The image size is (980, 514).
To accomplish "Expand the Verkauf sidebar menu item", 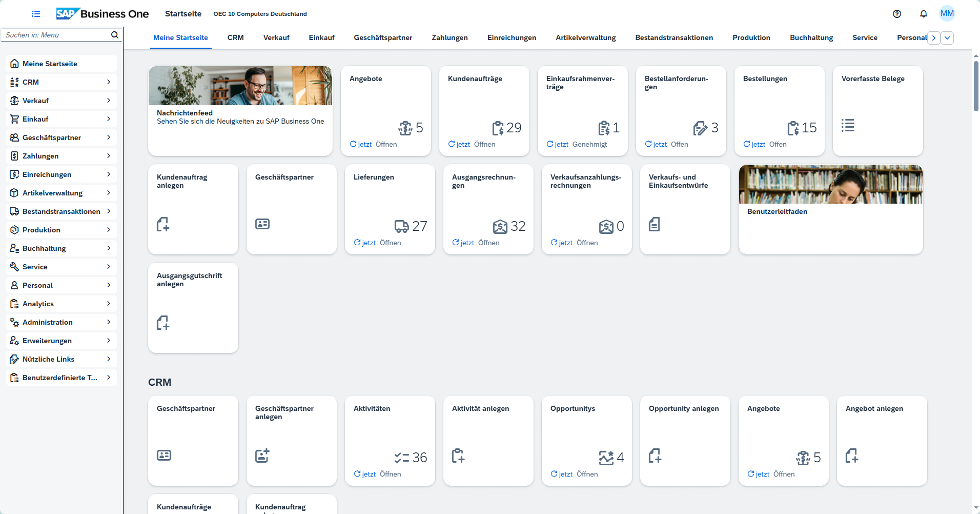I will pos(62,101).
